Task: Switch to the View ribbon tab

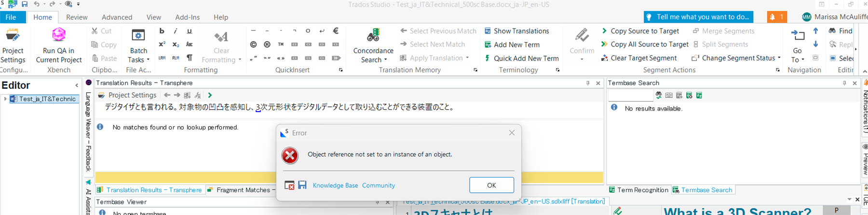Action: click(x=154, y=17)
